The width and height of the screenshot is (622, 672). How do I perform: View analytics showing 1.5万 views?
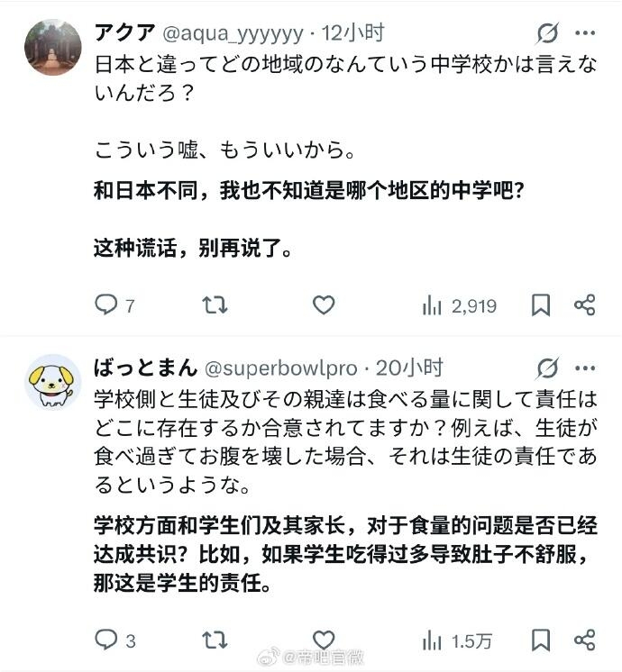[x=459, y=641]
